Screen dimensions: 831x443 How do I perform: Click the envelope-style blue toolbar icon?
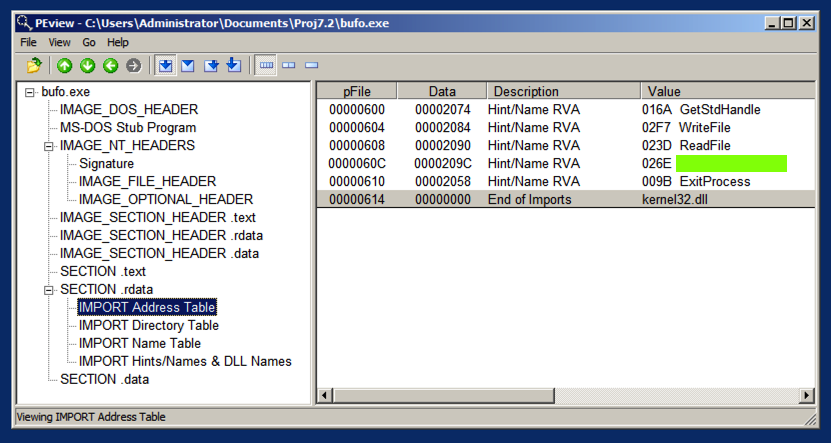pyautogui.click(x=188, y=66)
